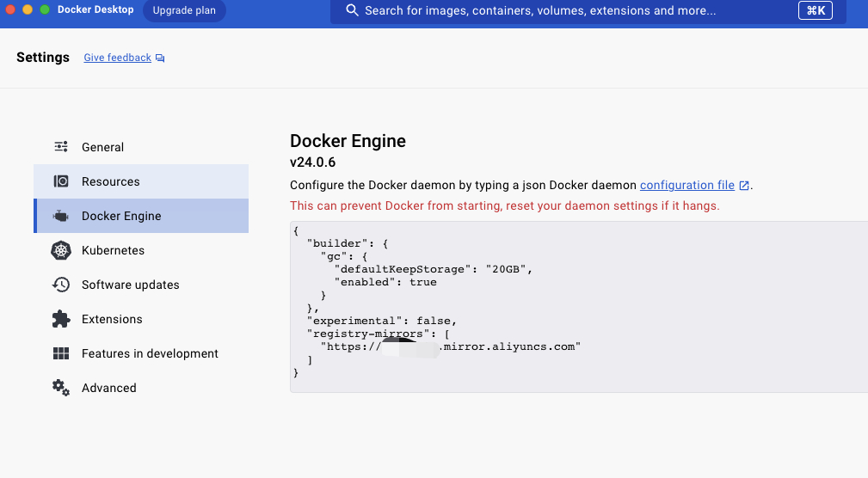This screenshot has width=868, height=478.
Task: Go to Software updates settings
Action: click(x=141, y=285)
